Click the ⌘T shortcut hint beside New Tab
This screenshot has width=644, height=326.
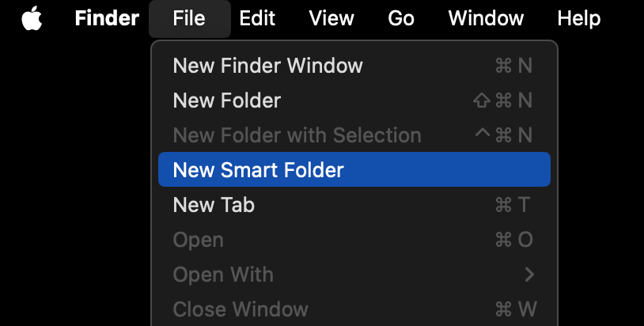pyautogui.click(x=513, y=205)
